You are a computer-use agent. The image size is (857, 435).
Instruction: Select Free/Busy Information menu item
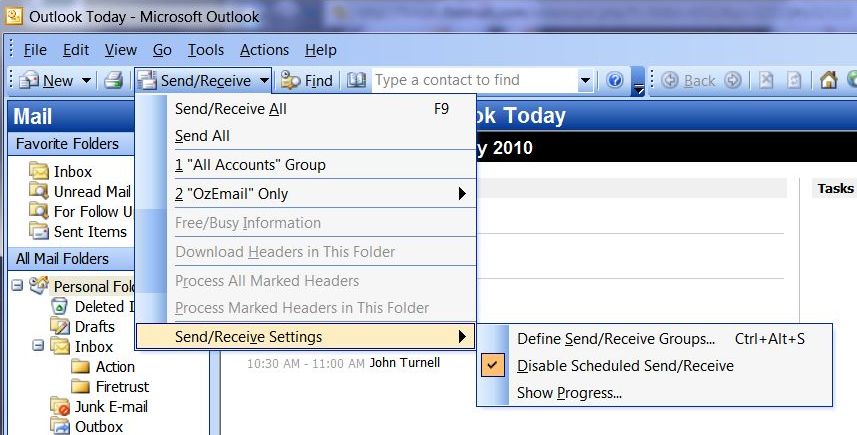pyautogui.click(x=306, y=222)
